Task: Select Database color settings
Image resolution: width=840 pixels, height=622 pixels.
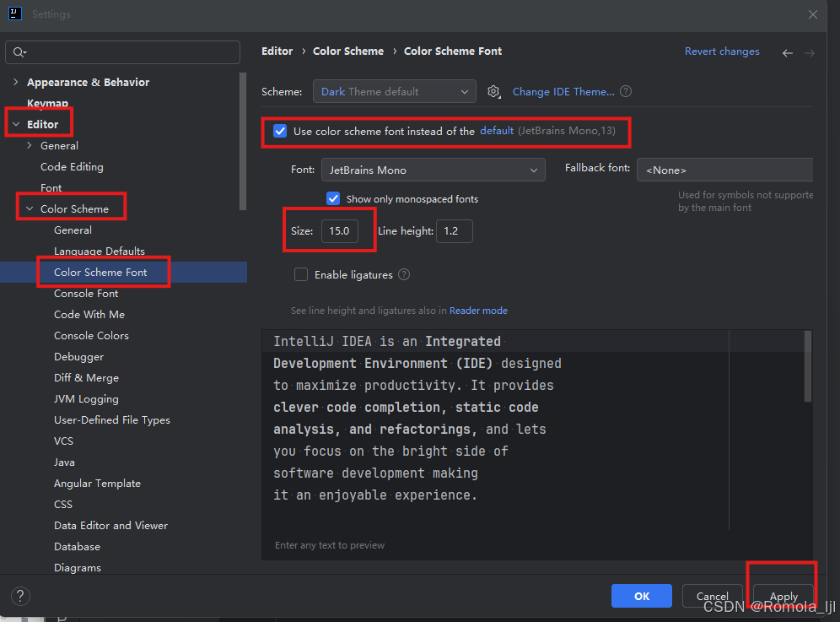Action: tap(77, 546)
